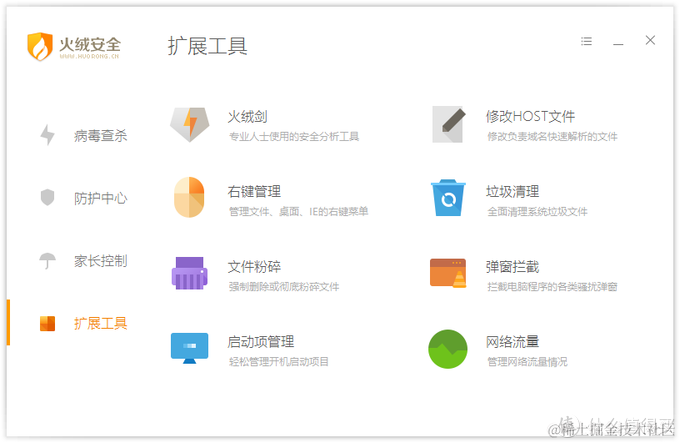Screen dimensions: 680x443
Task: Launch the 垃圾清理 recycle bin icon
Action: (448, 198)
